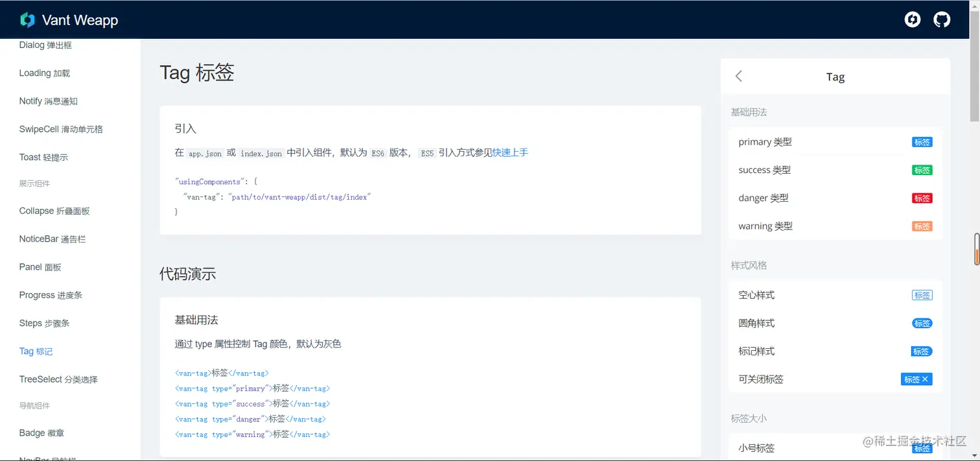Image resolution: width=980 pixels, height=461 pixels.
Task: Click the van-tag path code line
Action: tap(277, 197)
